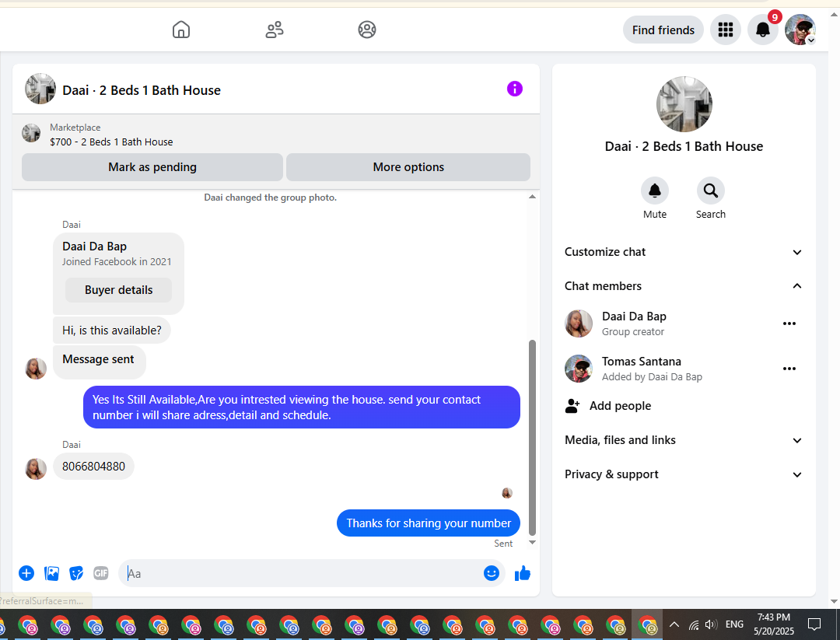Viewport: 840px width, 640px height.
Task: Choose a sticker from the sticker icon
Action: pyautogui.click(x=76, y=574)
